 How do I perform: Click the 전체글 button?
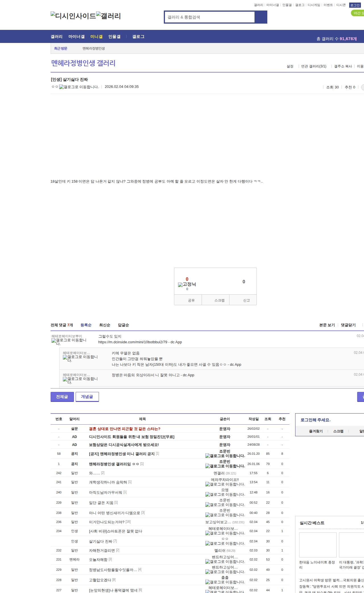point(62,397)
